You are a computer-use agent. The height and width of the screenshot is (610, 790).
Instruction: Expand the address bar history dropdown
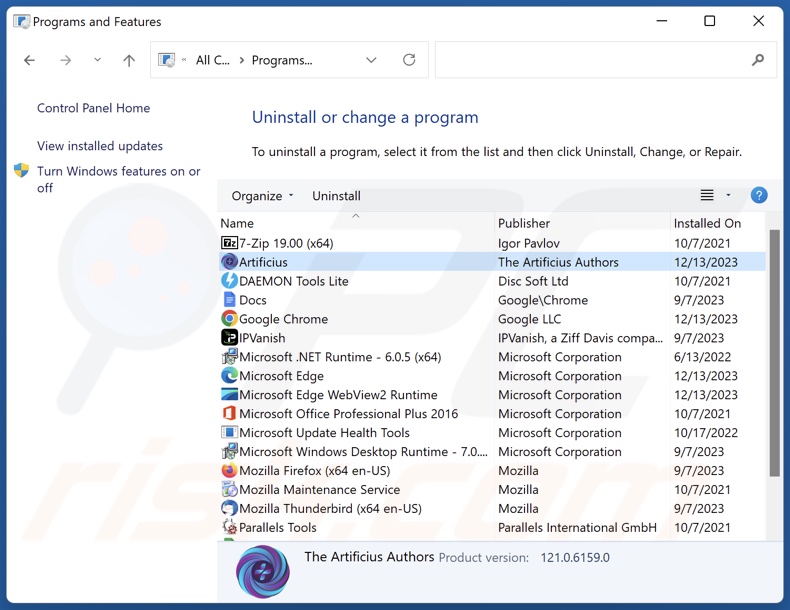click(371, 60)
